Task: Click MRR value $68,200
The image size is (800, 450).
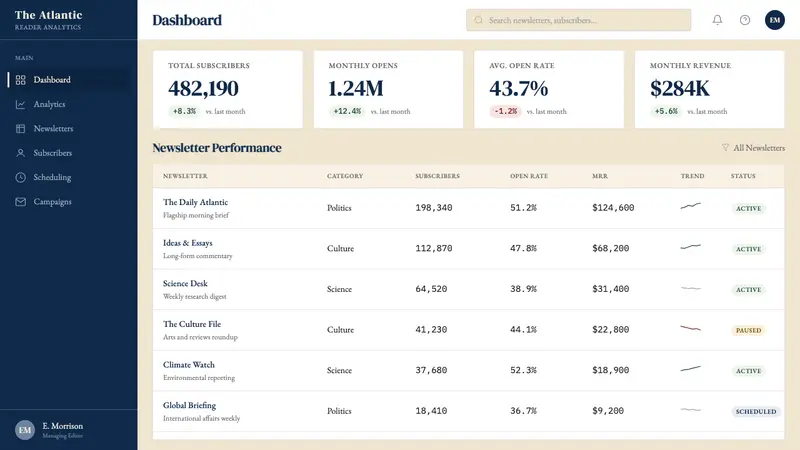Action: pos(610,248)
